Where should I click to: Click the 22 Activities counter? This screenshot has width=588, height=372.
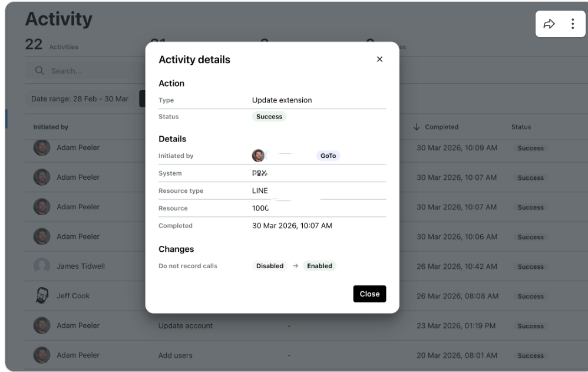(51, 45)
